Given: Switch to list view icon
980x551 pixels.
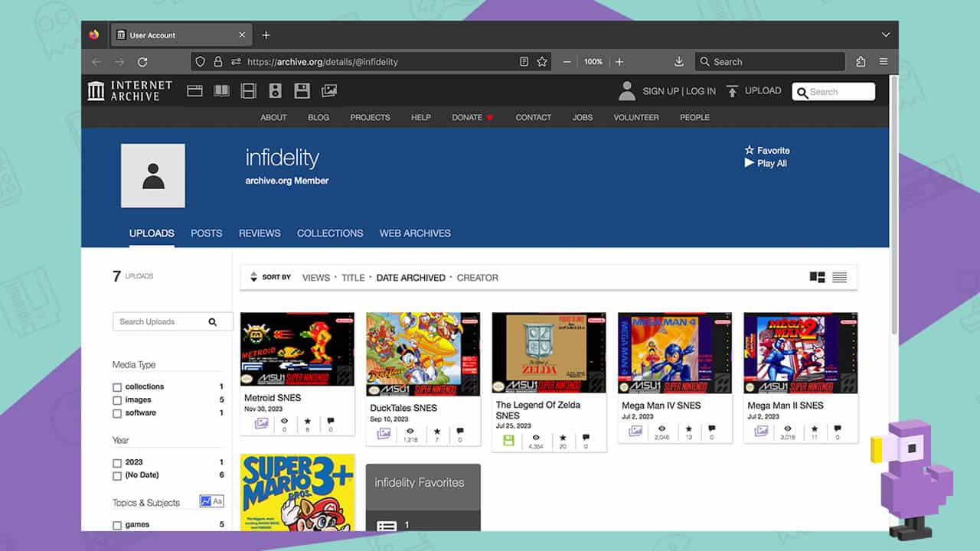Looking at the screenshot, I should click(x=840, y=278).
